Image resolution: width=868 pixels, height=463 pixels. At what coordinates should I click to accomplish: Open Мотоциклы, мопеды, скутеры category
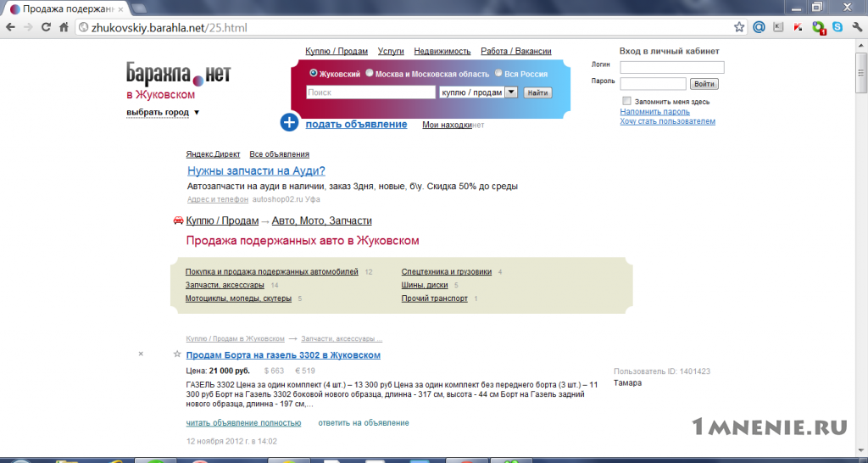(238, 298)
